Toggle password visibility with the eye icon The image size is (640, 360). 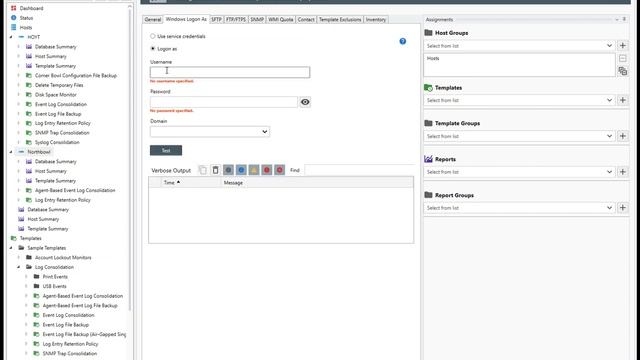point(305,102)
